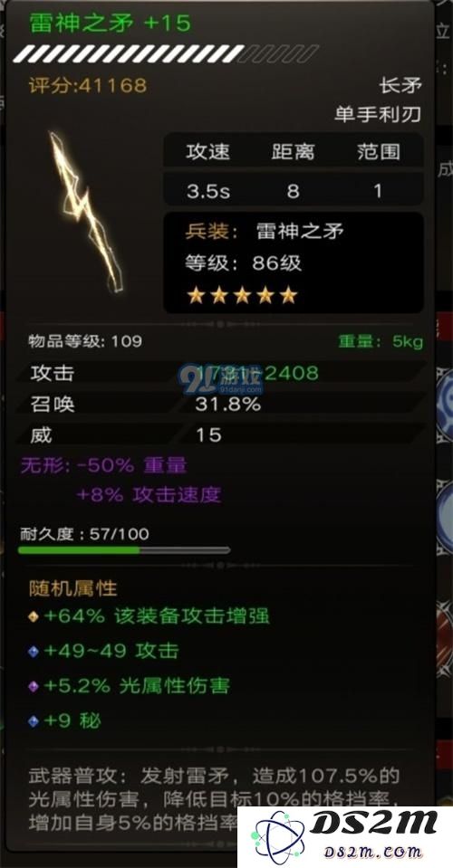Click the 兵装 雷神之矛 label
The image size is (453, 868).
pos(265,232)
